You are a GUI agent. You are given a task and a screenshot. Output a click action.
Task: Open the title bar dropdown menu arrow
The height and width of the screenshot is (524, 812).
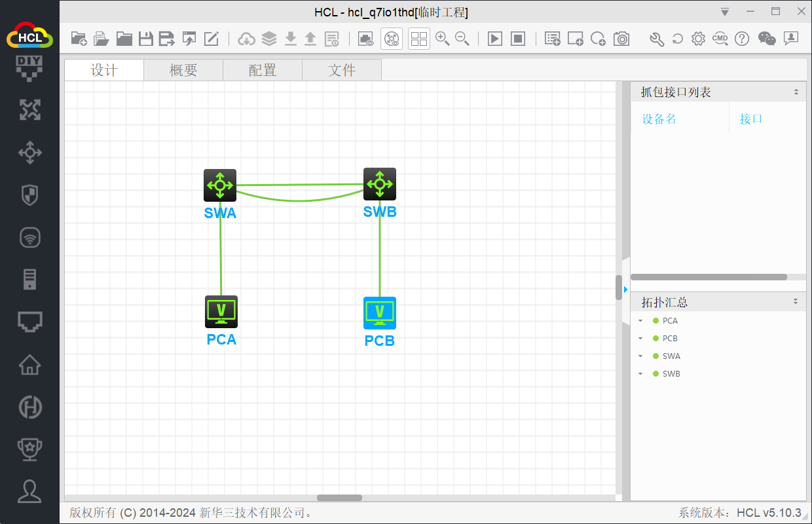[x=725, y=12]
